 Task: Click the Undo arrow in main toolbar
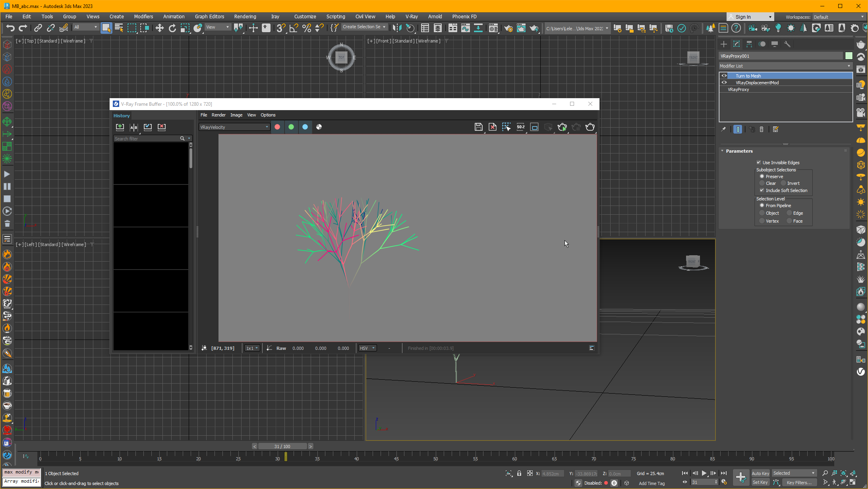coord(10,28)
